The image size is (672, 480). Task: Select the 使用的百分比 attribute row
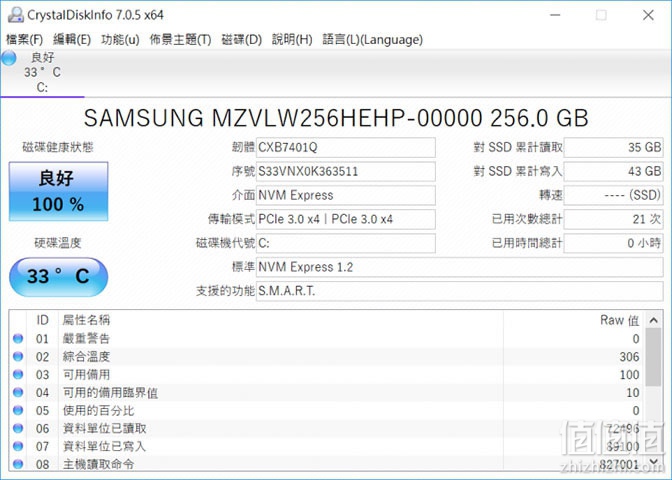click(x=327, y=411)
